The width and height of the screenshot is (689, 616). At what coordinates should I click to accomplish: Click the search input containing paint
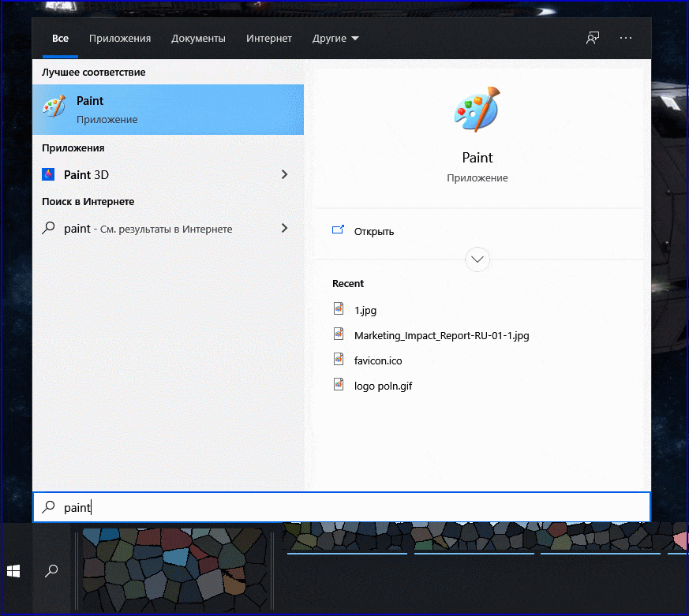(342, 507)
